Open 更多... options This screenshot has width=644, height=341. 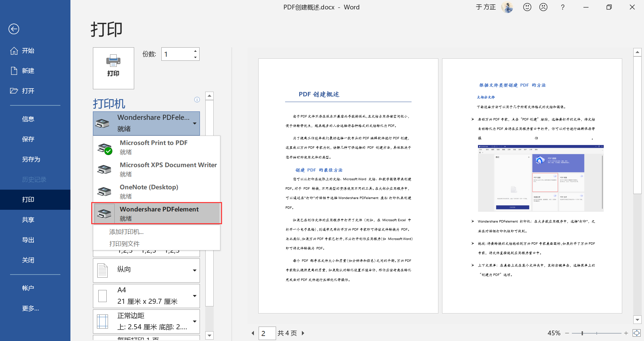(35, 308)
